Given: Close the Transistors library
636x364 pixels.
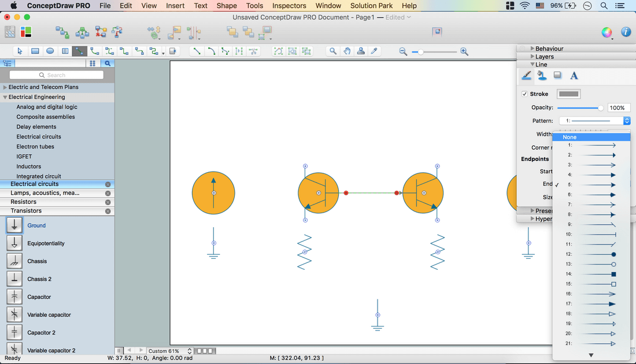Looking at the screenshot, I should tap(108, 211).
